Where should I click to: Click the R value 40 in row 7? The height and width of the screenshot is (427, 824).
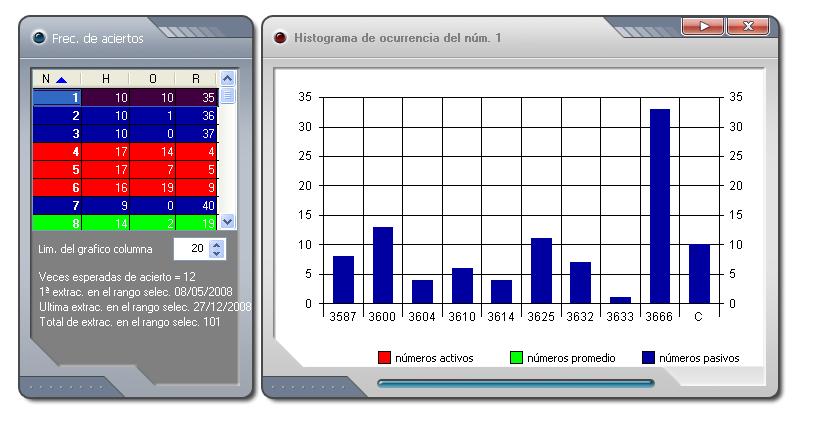[x=209, y=205]
